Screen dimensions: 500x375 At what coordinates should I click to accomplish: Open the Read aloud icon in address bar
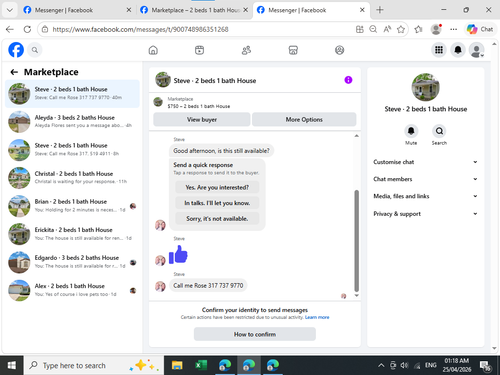pyautogui.click(x=387, y=29)
